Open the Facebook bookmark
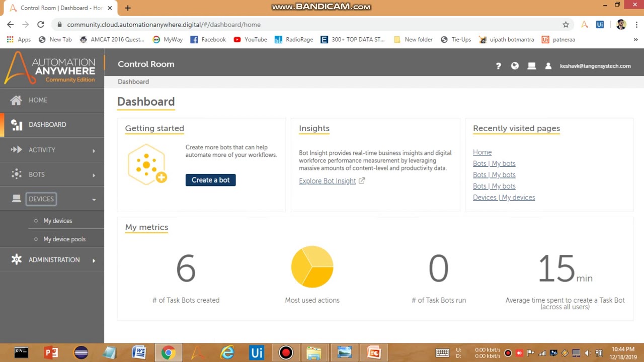The image size is (644, 362). pyautogui.click(x=208, y=39)
